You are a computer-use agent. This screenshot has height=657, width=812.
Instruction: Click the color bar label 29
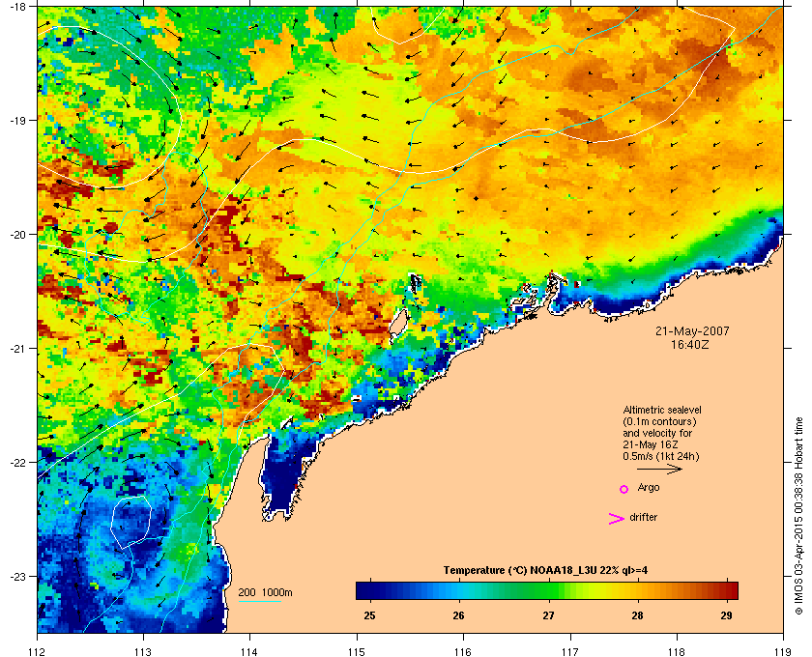(727, 615)
